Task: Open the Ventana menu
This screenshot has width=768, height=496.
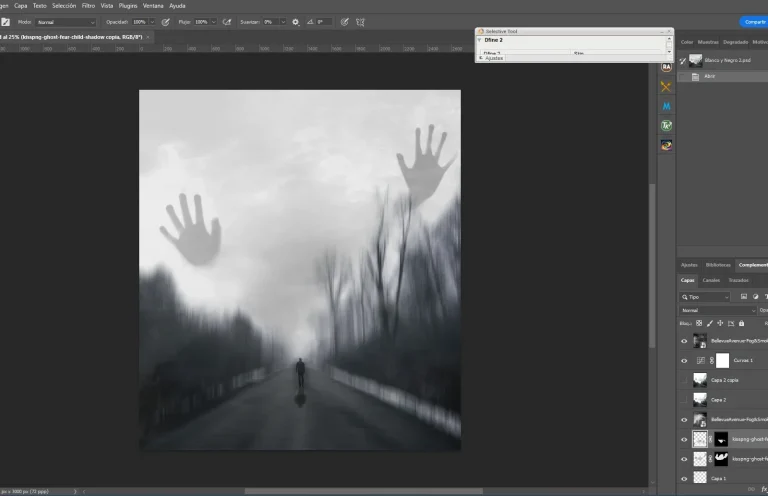Action: coord(153,6)
